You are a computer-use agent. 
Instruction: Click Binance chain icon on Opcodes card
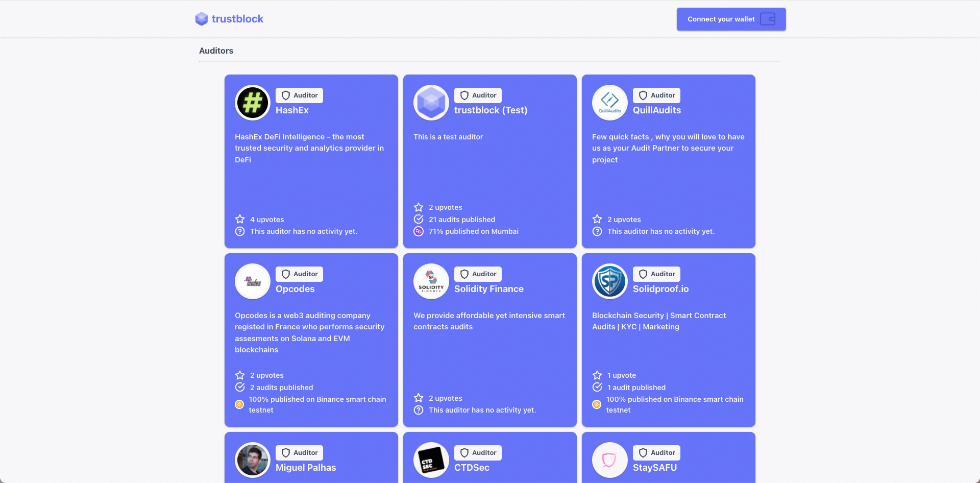click(239, 404)
